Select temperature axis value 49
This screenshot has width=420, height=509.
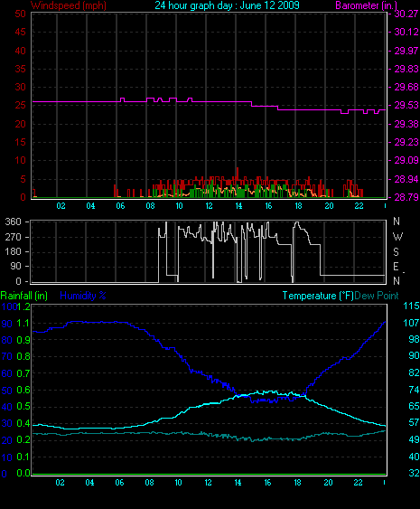tap(414, 439)
